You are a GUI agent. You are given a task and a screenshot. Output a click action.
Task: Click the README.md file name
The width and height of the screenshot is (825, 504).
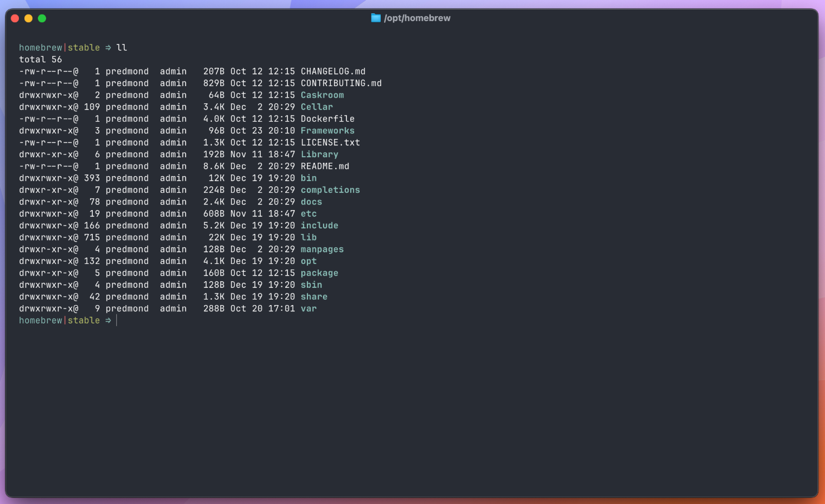pos(325,167)
